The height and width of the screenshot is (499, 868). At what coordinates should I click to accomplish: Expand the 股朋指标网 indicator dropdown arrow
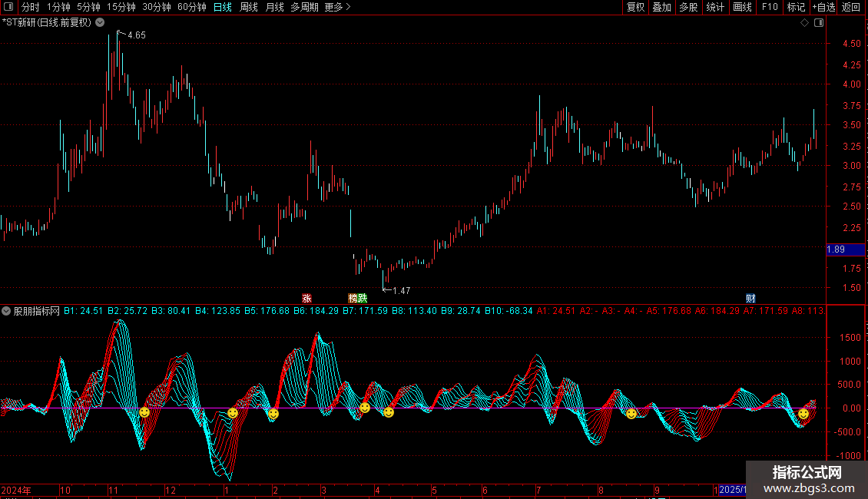pos(5,311)
